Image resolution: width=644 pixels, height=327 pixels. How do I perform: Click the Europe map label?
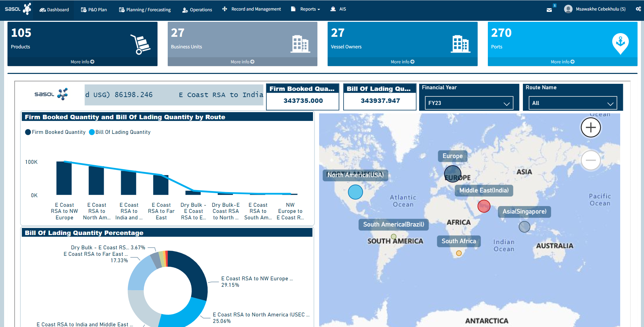coord(452,156)
